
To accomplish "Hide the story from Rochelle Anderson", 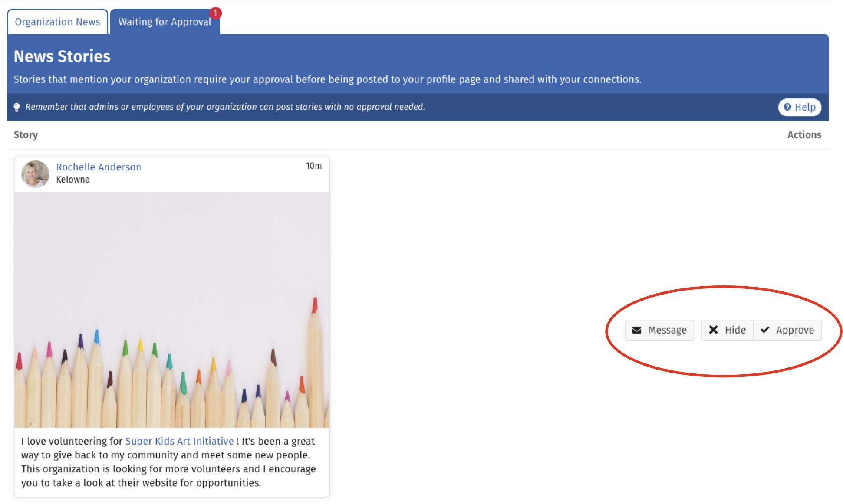I will coord(727,330).
